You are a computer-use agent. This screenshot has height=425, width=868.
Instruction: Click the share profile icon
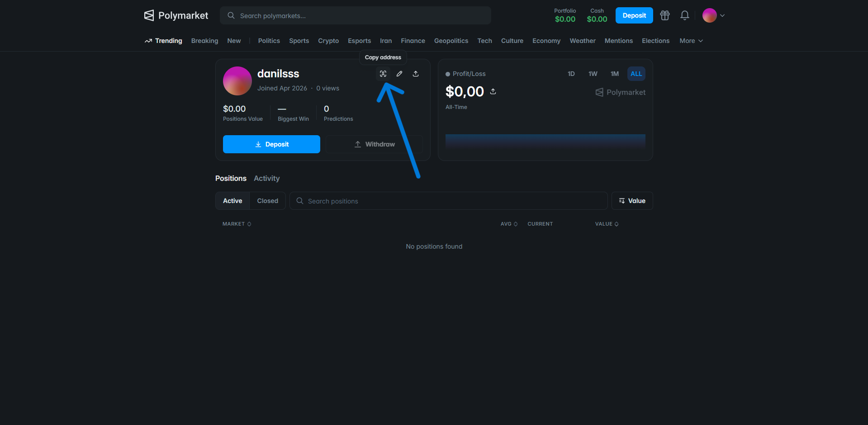[416, 74]
